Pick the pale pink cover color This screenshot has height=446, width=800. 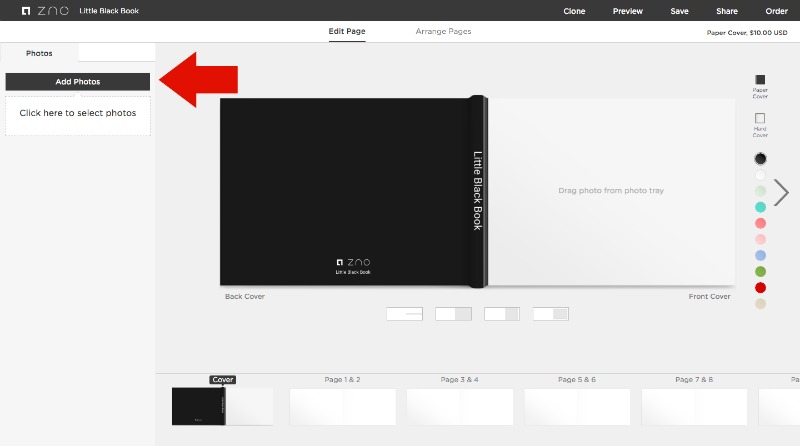point(760,239)
